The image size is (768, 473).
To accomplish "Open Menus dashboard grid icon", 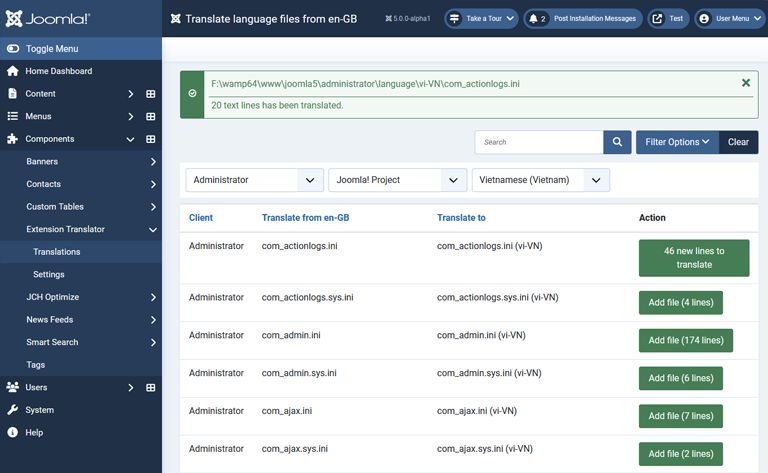I will 151,116.
